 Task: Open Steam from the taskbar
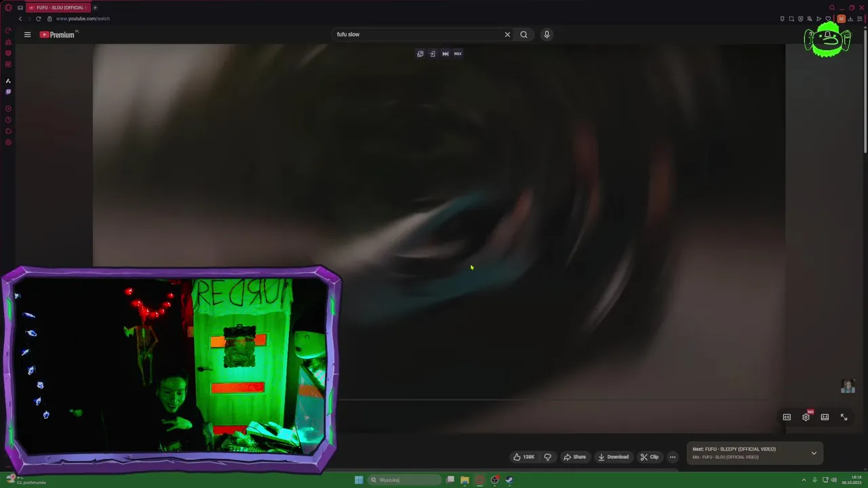click(509, 480)
